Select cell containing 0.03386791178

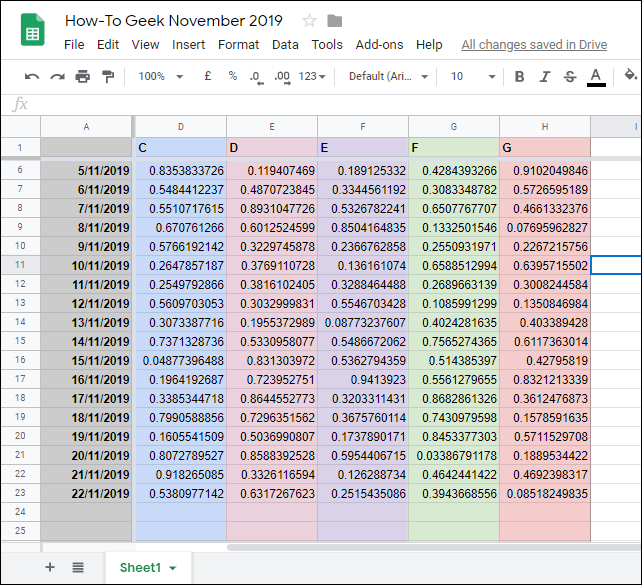[x=454, y=455]
